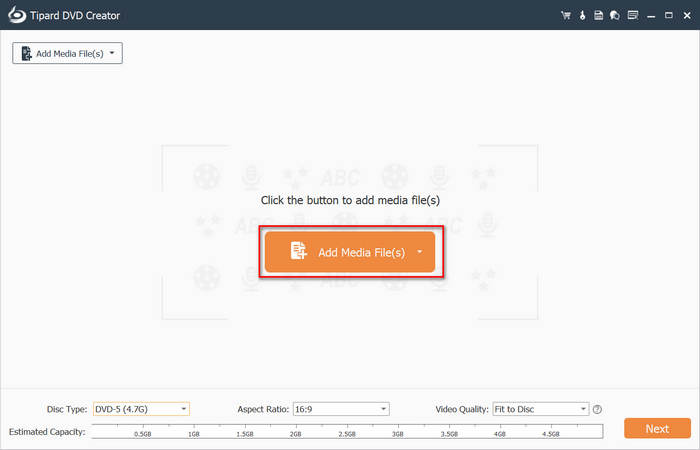Click the help question mark beside Video Quality
Image resolution: width=700 pixels, height=450 pixels.
tap(597, 409)
